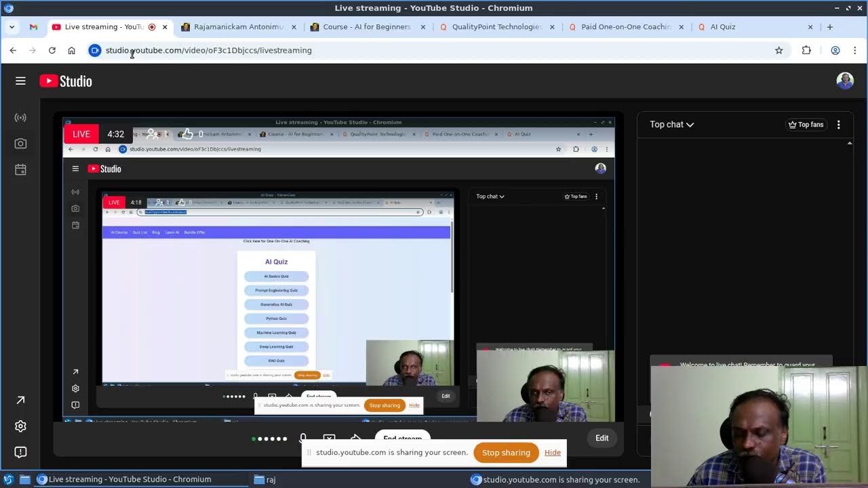Open the Manage calendar icon in sidebar
Screen dimensions: 868x488
click(x=20, y=169)
